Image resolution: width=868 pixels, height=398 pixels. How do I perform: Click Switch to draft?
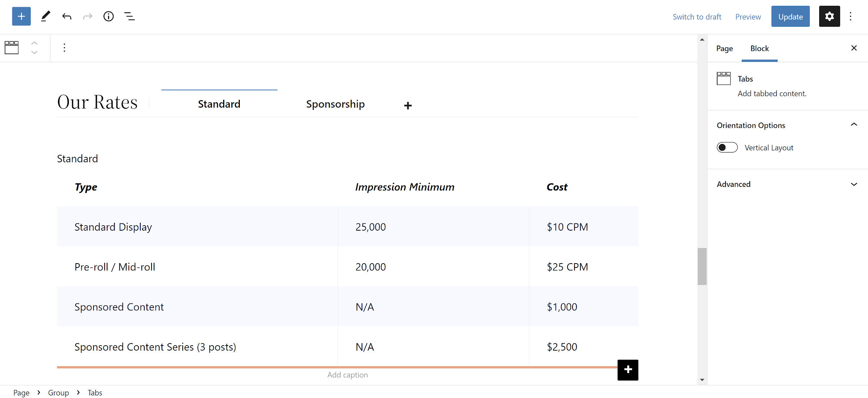click(x=697, y=17)
